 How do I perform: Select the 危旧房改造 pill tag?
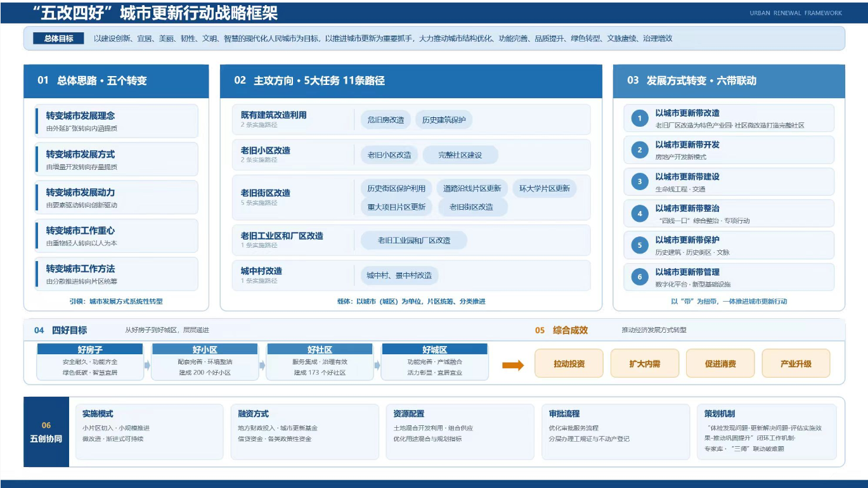click(386, 120)
